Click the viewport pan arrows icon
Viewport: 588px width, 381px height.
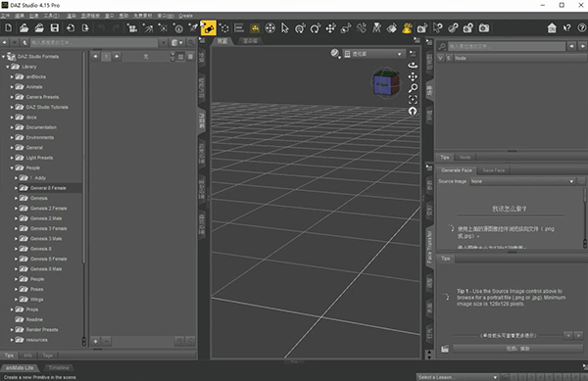[x=413, y=76]
